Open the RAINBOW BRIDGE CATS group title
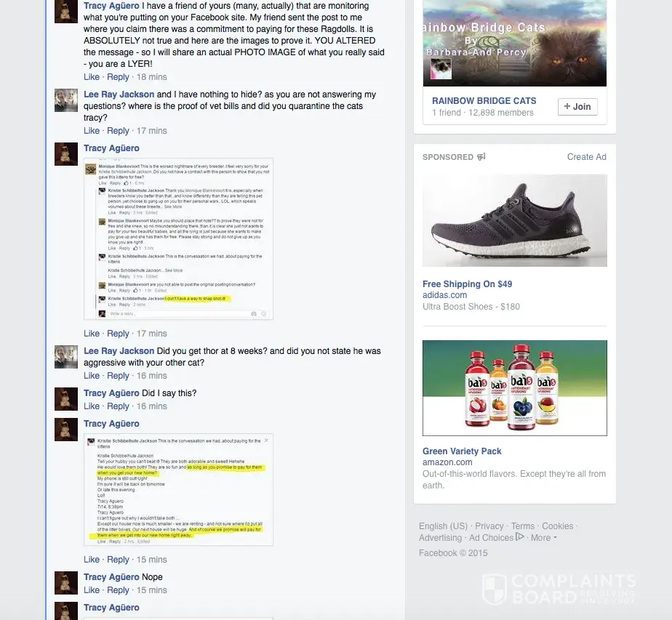 (484, 100)
